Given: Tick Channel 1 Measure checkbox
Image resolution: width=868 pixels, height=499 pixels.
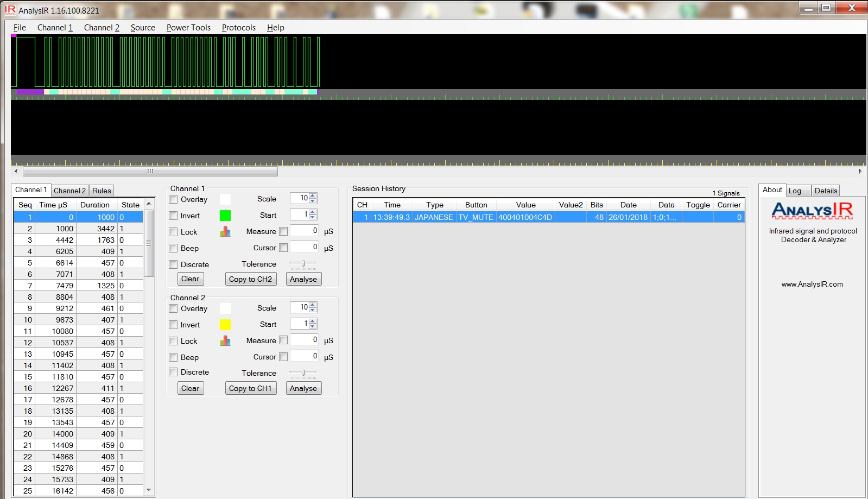Looking at the screenshot, I should (283, 231).
